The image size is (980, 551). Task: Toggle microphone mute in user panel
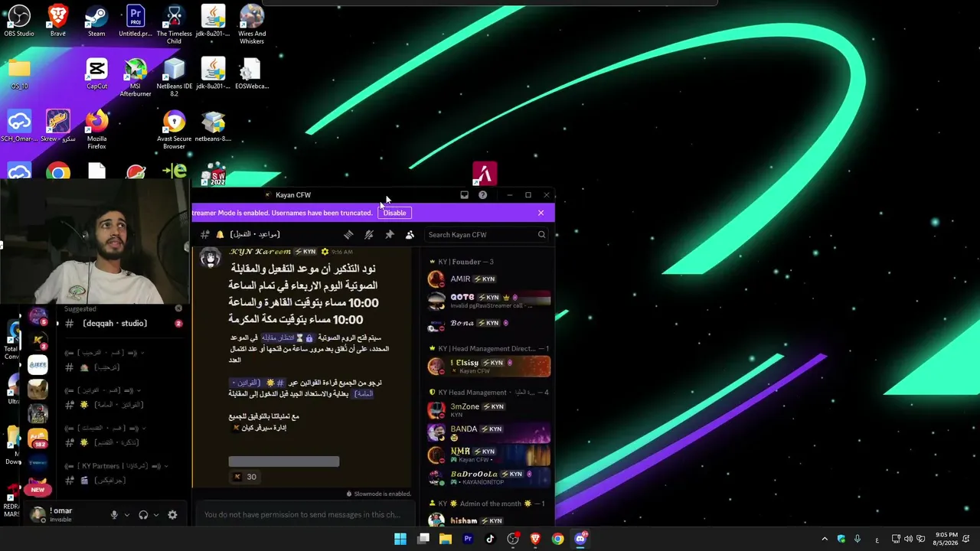(114, 515)
